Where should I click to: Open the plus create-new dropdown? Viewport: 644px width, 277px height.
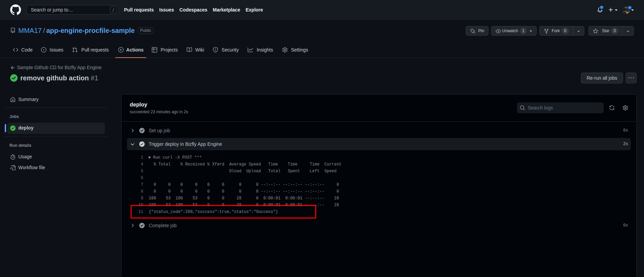(613, 10)
